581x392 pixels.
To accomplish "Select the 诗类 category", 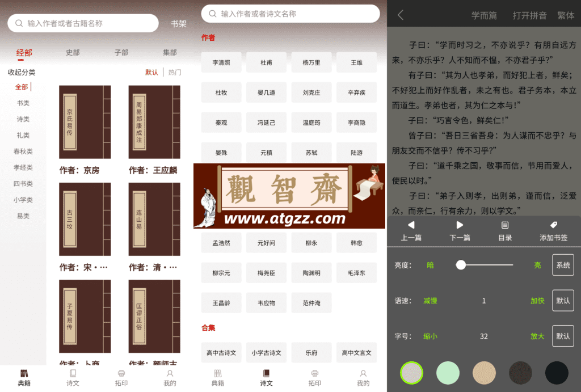I will (23, 119).
